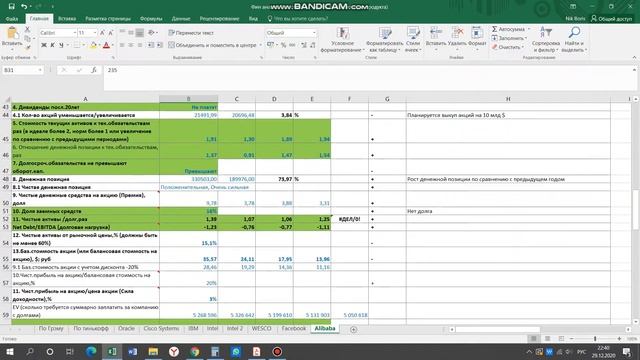Viewport: 640px width, 360px height.
Task: Cut the selection with scissors icon
Action: 27,29
